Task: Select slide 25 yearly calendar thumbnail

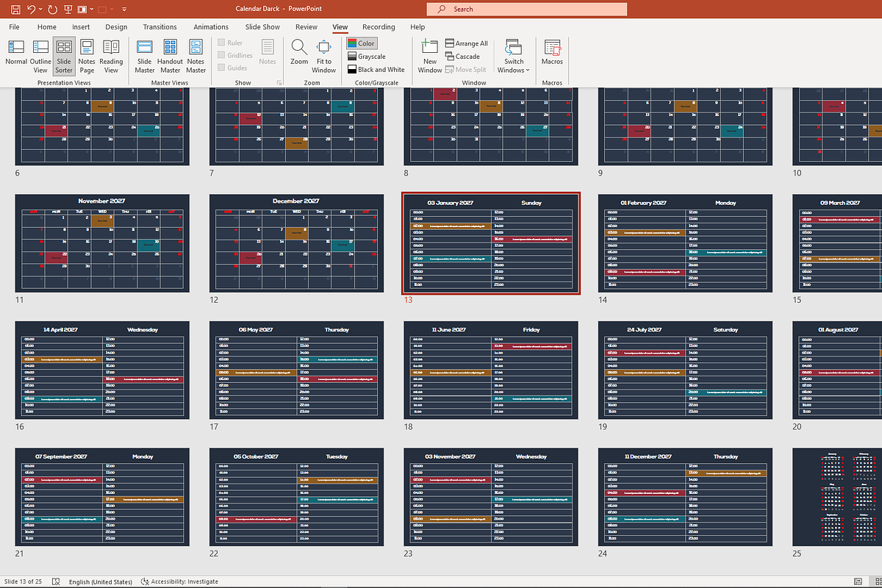Action: pyautogui.click(x=837, y=498)
